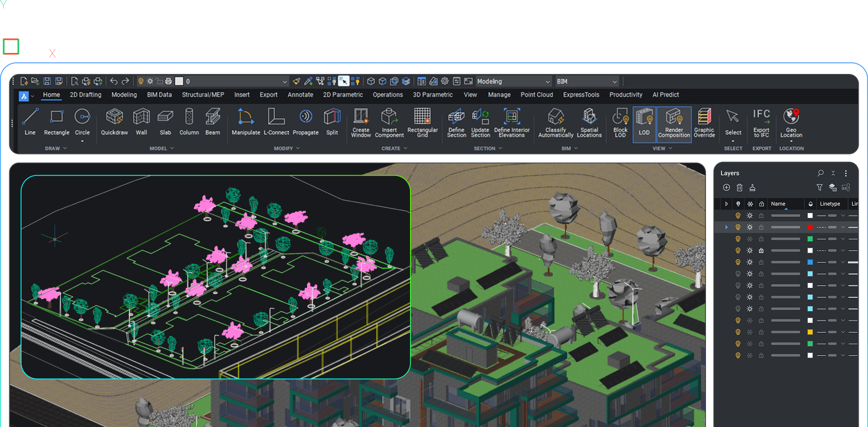The image size is (868, 427).
Task: Toggle visibility of the first layer row
Action: [738, 216]
